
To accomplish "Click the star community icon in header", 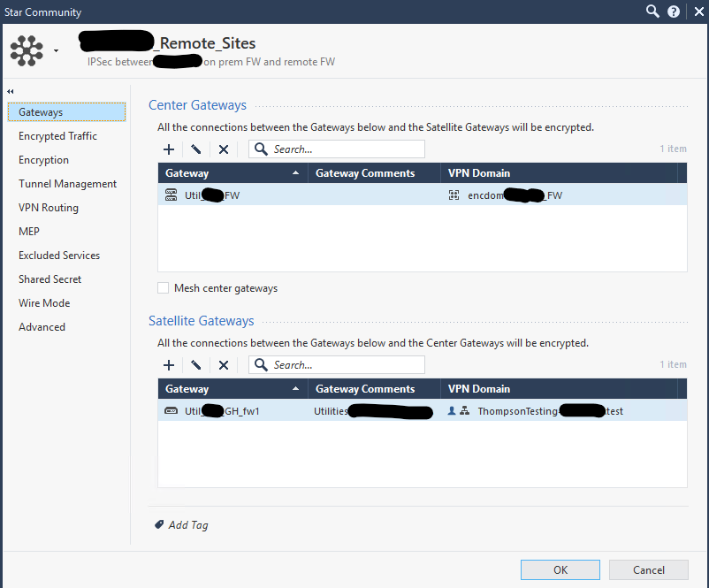I will (x=27, y=50).
